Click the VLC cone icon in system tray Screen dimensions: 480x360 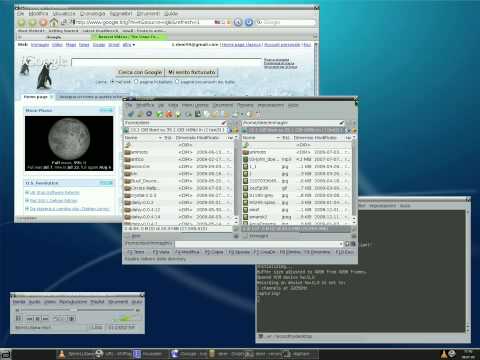[444, 354]
